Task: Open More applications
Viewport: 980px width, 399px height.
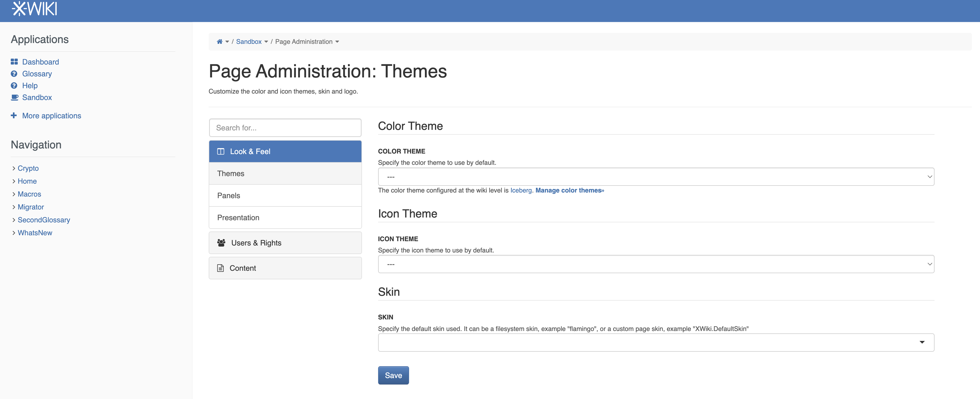Action: pos(51,115)
